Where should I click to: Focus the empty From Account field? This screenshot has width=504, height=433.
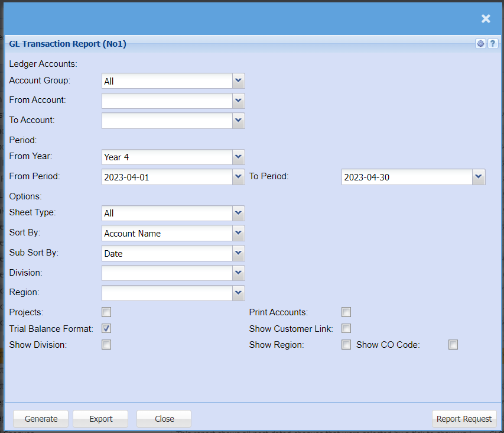point(167,101)
